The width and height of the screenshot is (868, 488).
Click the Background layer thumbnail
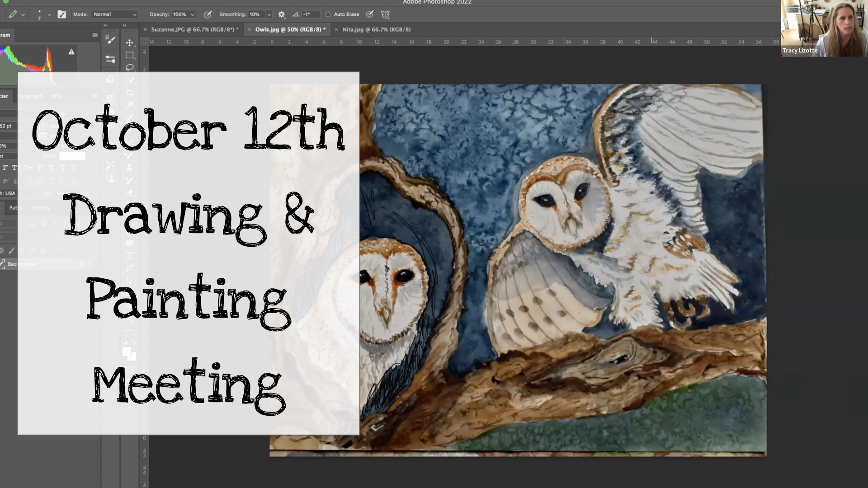tap(3, 264)
